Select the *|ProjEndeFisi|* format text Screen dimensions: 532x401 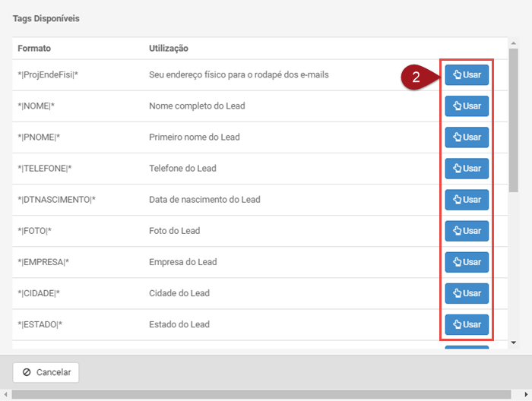(48, 75)
